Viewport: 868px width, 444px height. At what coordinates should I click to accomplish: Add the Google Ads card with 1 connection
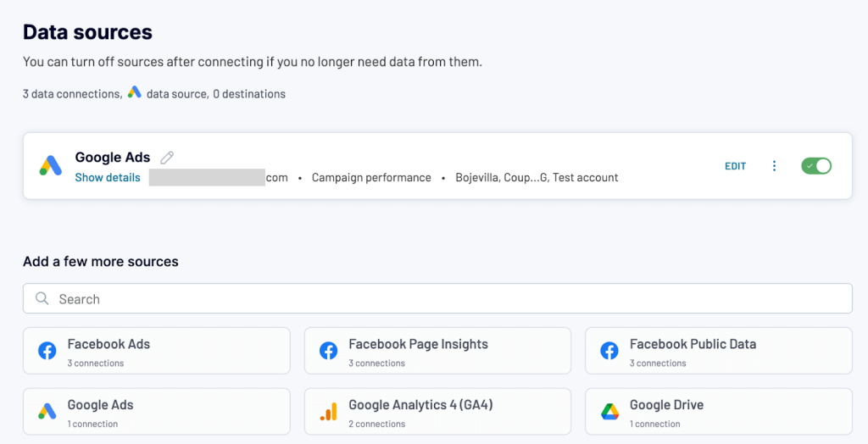click(157, 411)
